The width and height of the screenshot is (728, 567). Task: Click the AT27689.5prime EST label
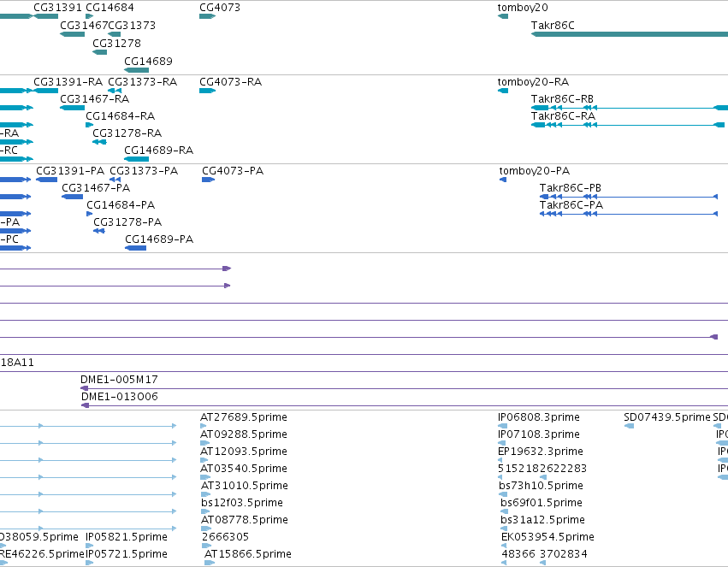(244, 417)
